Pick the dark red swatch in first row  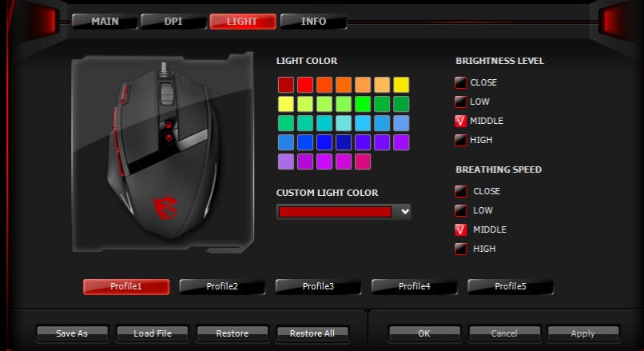tap(286, 85)
